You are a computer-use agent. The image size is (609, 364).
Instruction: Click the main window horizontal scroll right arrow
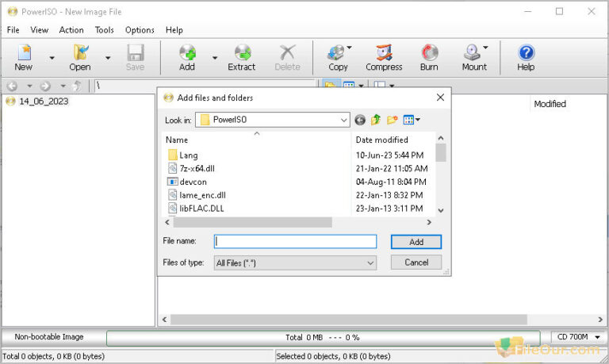point(600,320)
